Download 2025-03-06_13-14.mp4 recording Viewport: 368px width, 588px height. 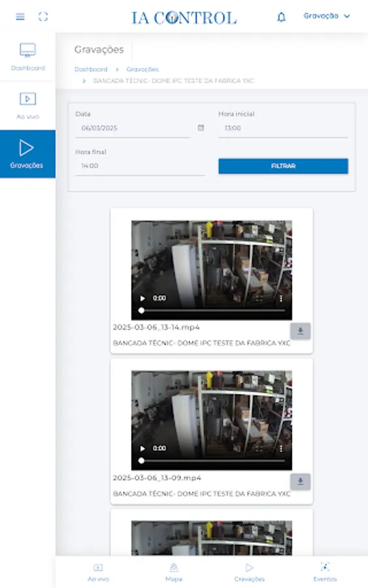click(x=300, y=331)
